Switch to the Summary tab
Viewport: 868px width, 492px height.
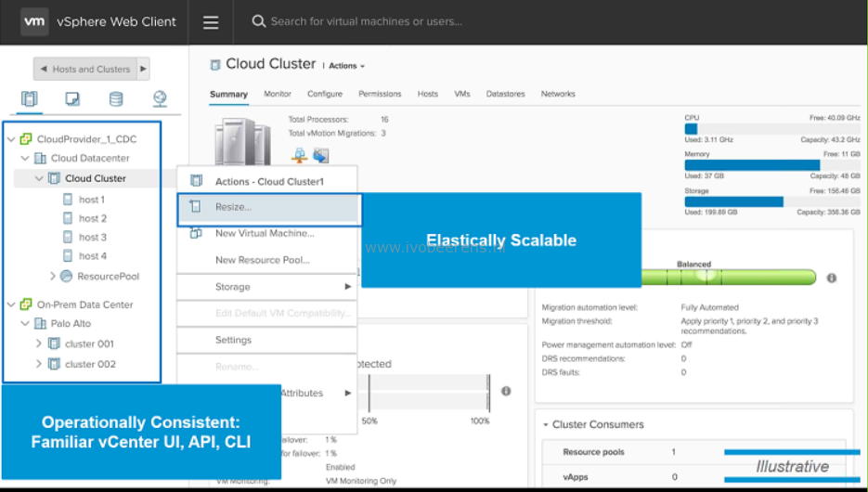tap(228, 94)
